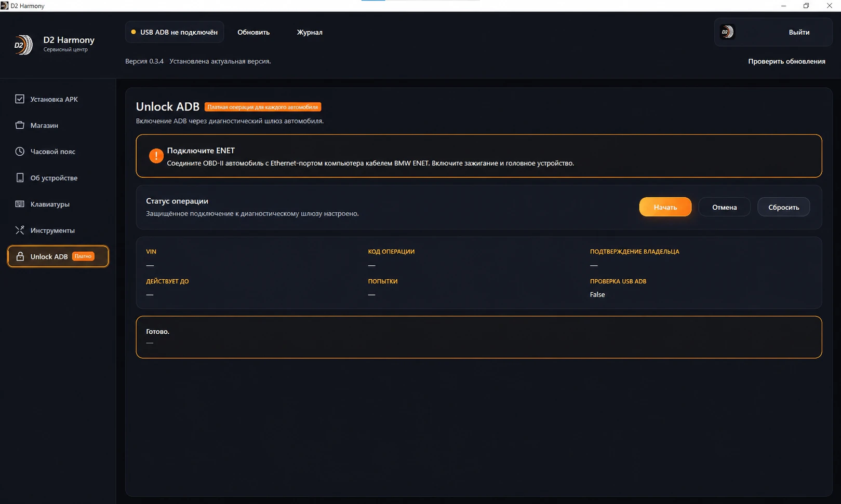Click the shopping bag icon for Магазин
841x504 pixels.
click(20, 125)
